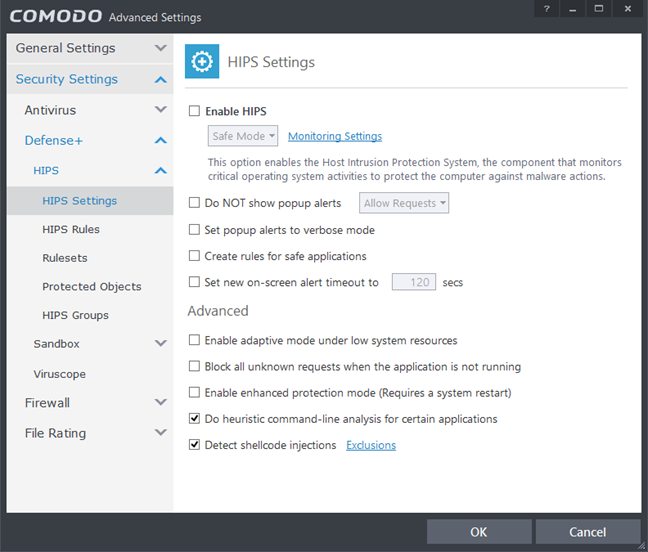Open the help question mark button
Image resolution: width=648 pixels, height=552 pixels.
tap(547, 9)
